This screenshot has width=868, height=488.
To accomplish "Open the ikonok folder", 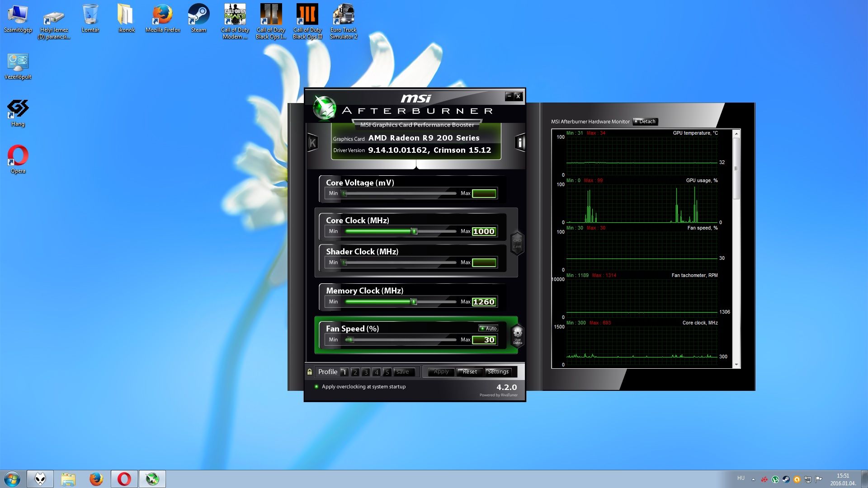I will (x=127, y=19).
